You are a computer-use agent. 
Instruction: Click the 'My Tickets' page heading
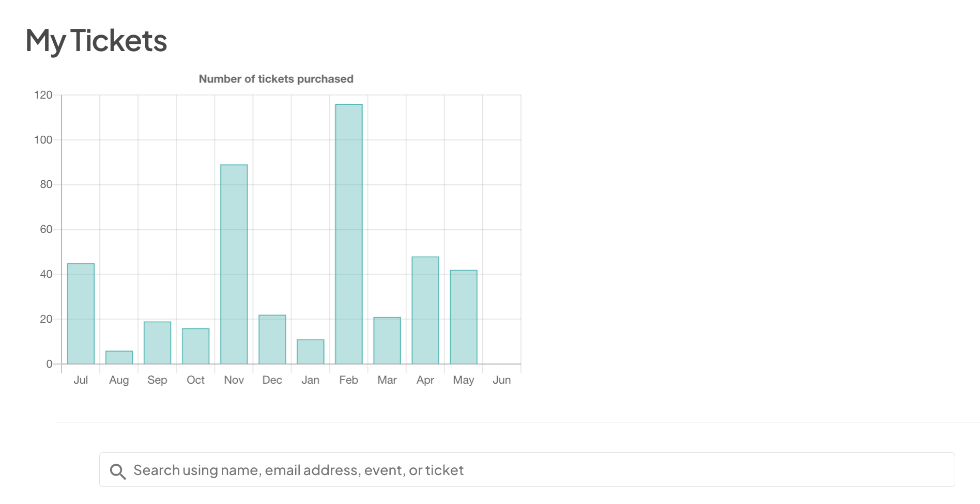[x=96, y=41]
